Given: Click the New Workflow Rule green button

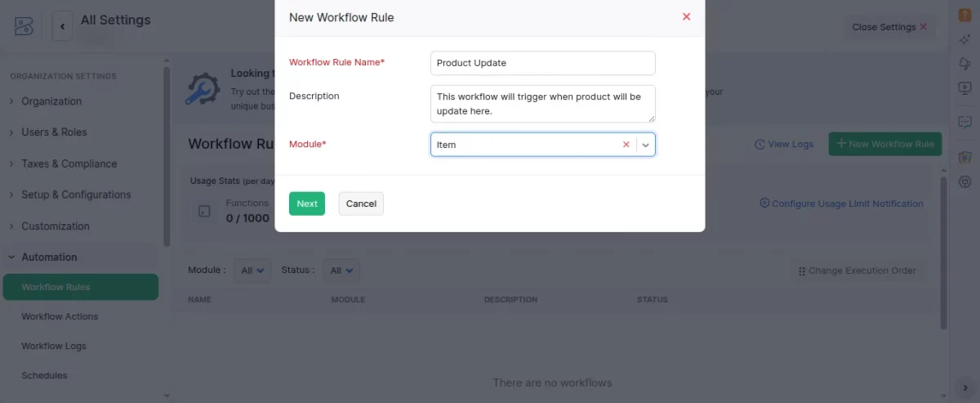Looking at the screenshot, I should click(x=885, y=144).
